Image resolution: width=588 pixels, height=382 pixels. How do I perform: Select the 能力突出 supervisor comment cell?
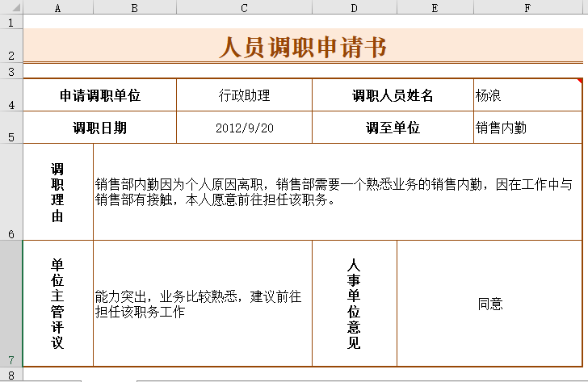click(x=202, y=304)
